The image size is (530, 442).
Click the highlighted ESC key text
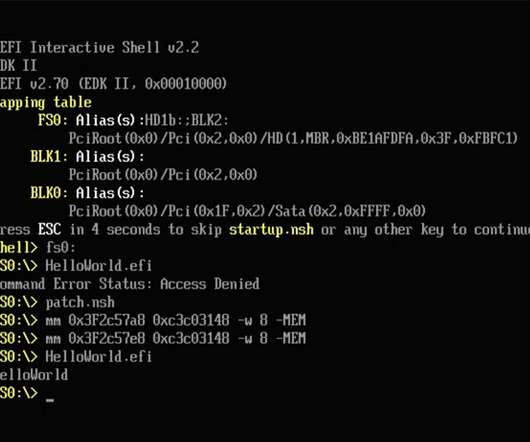[50, 229]
